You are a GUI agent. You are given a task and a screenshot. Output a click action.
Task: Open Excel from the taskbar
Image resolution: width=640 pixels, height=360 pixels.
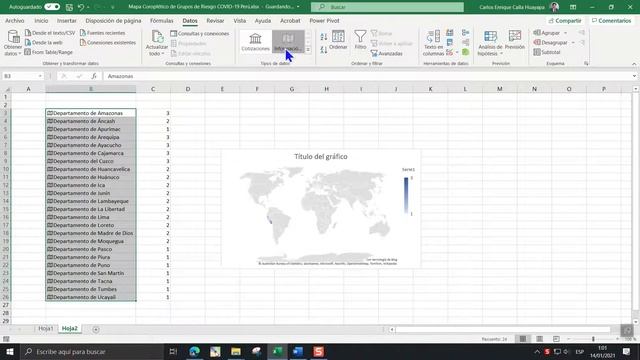[x=278, y=351]
